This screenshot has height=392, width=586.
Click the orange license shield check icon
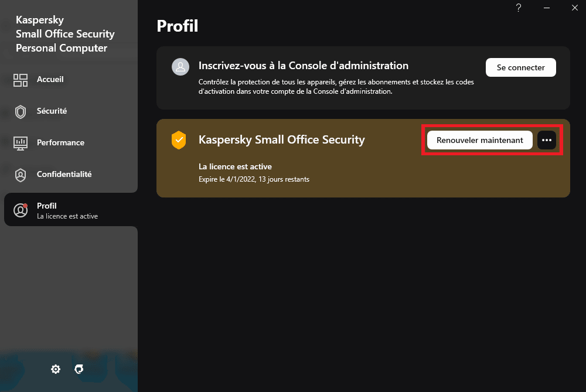click(x=179, y=140)
